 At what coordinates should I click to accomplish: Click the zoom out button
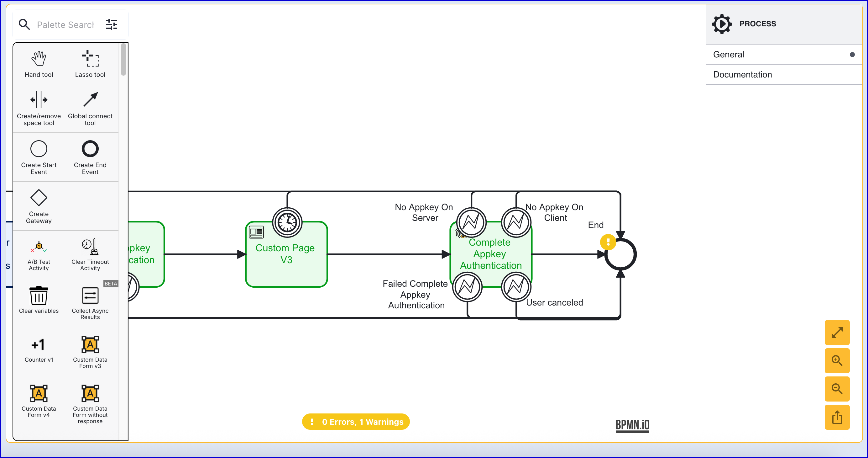point(837,389)
